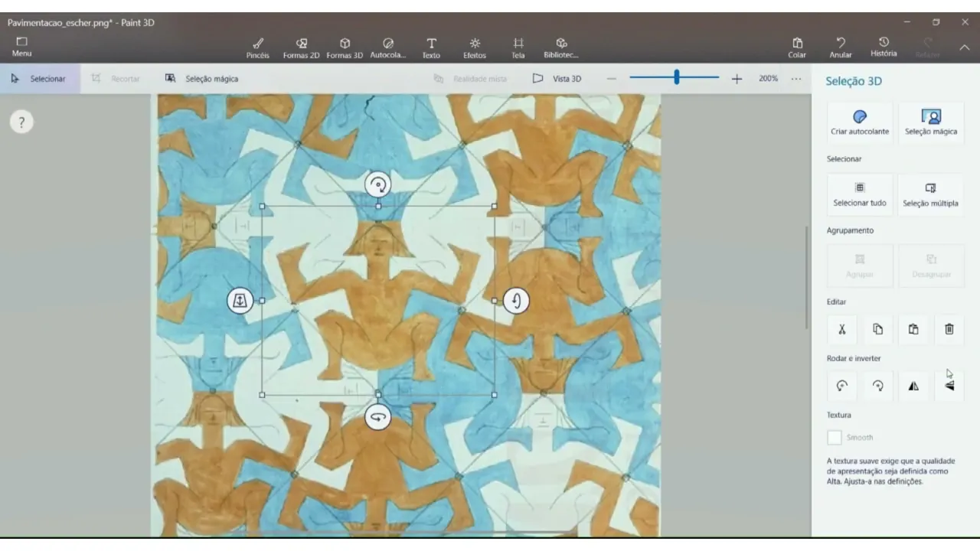This screenshot has height=551, width=980.
Task: Activate the Selecionar tool
Action: 40,78
